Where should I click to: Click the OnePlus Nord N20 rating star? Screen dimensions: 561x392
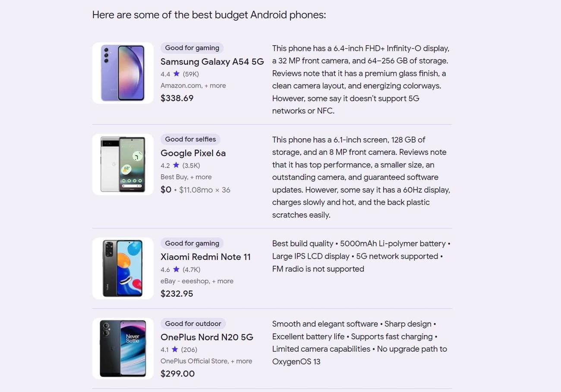click(x=175, y=349)
